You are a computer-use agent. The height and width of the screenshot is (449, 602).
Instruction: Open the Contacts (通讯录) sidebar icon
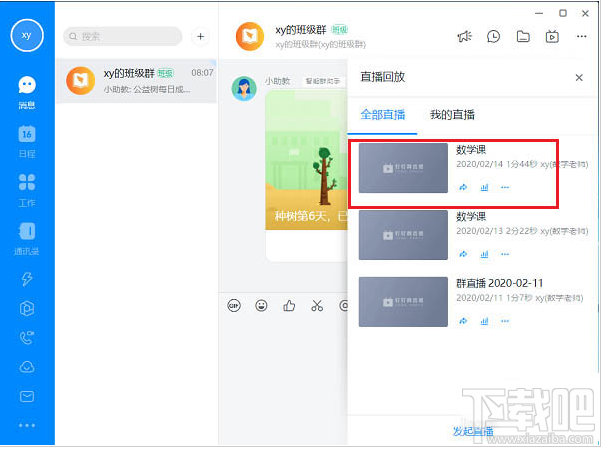(27, 239)
